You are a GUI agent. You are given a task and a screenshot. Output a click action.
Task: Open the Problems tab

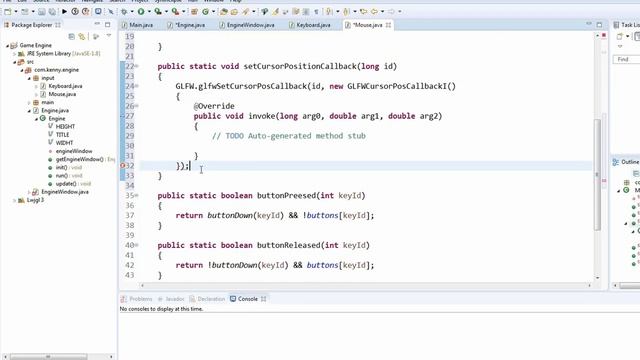pyautogui.click(x=137, y=299)
